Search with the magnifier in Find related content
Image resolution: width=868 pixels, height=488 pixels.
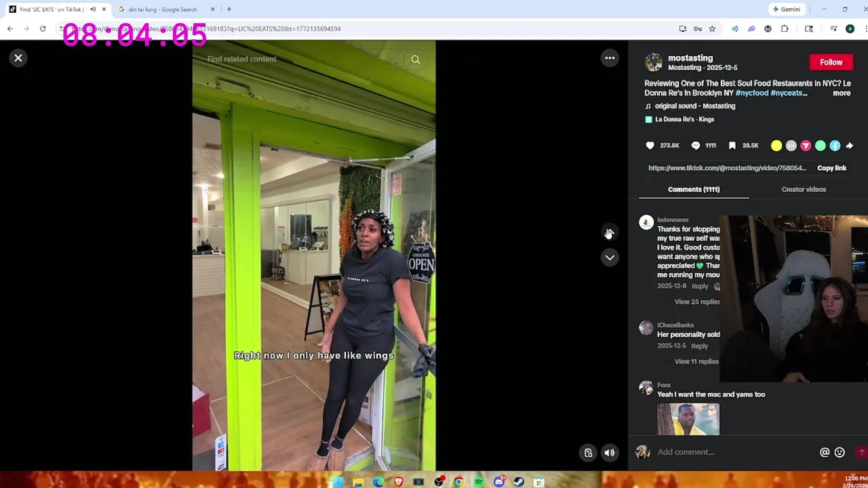(416, 60)
